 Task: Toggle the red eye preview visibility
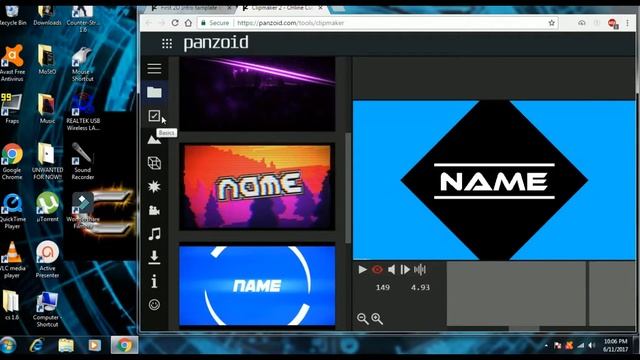pyautogui.click(x=377, y=269)
